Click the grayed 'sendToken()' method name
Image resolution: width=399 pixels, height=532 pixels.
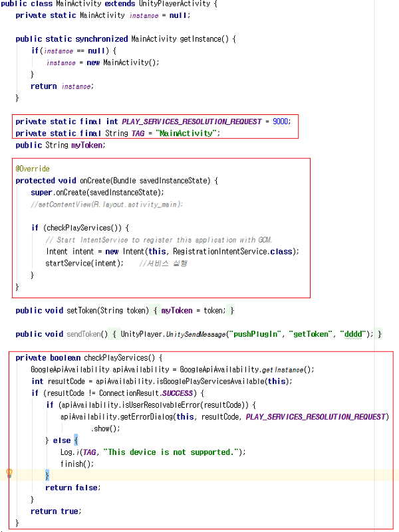[87, 334]
